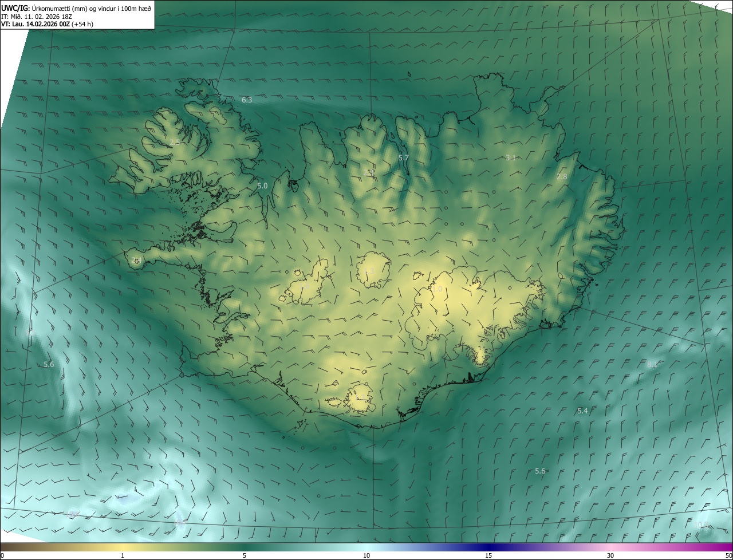Click the 0 tick on the color scale
This screenshot has width=733, height=560.
tap(2, 555)
